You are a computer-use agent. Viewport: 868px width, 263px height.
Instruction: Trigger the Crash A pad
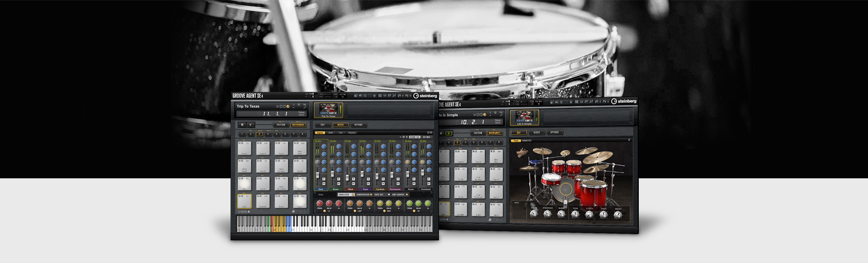[x=263, y=148]
